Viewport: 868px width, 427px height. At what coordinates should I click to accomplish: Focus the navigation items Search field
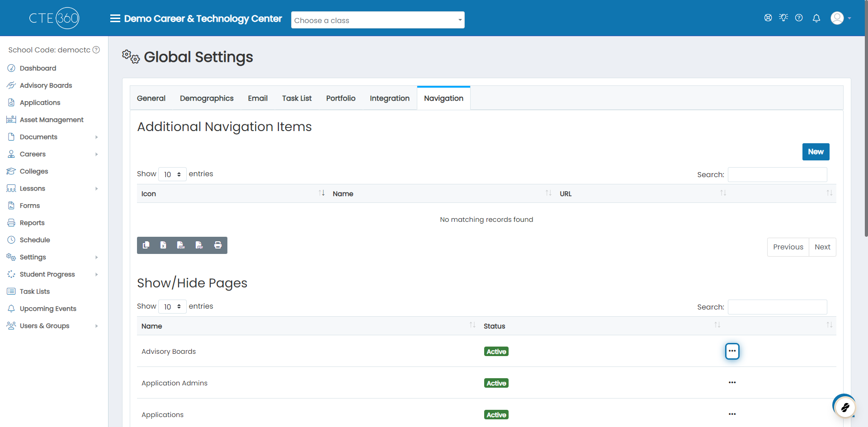tap(778, 174)
